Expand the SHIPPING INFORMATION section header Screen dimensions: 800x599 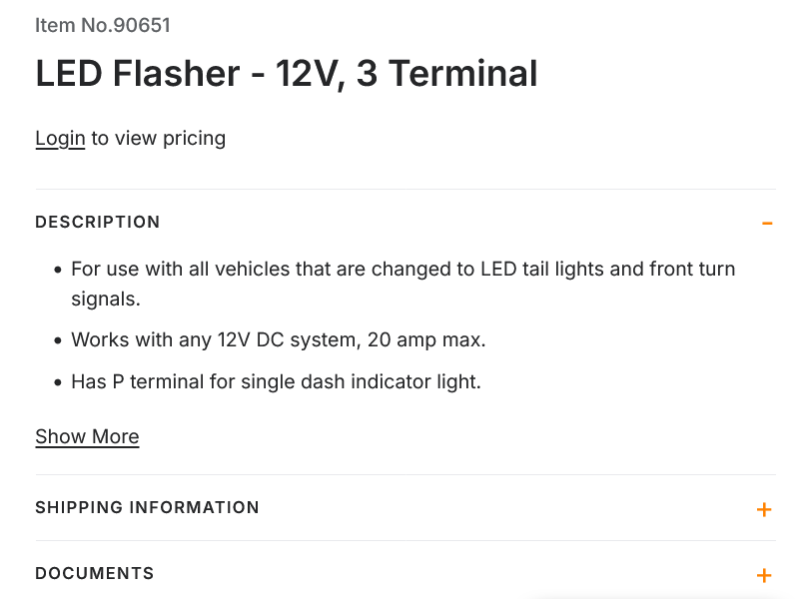click(x=147, y=508)
